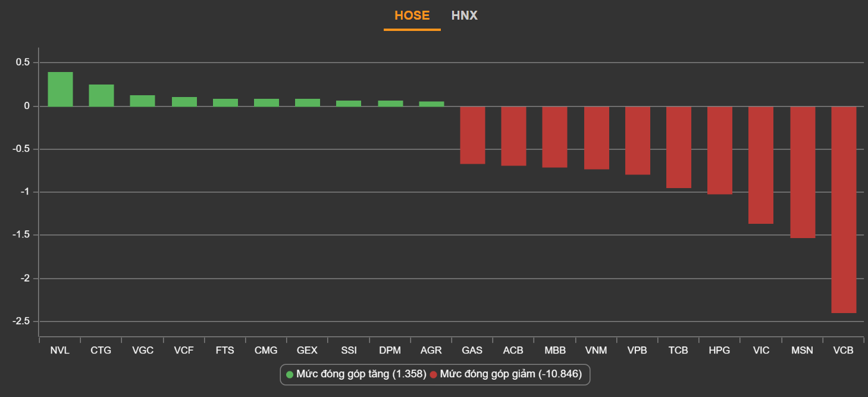Select the green VGC bar
This screenshot has height=397, width=868.
click(143, 101)
